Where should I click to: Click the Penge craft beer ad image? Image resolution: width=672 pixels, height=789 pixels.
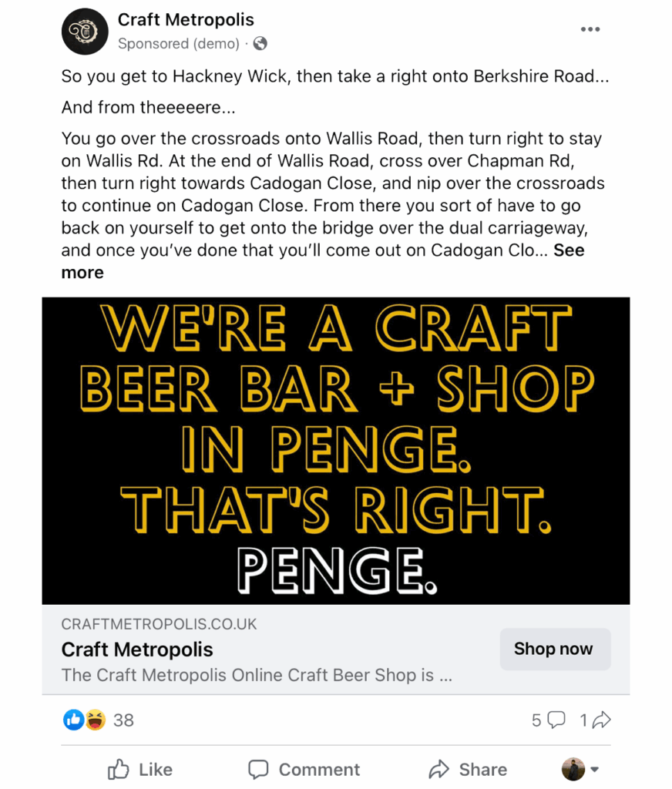(335, 450)
